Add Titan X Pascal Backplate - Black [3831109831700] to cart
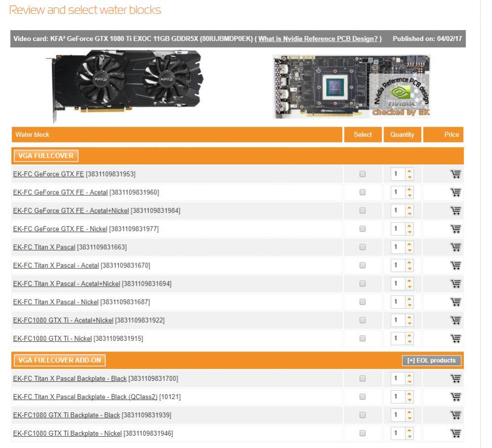Viewport: 492px width, 448px height. tap(455, 378)
